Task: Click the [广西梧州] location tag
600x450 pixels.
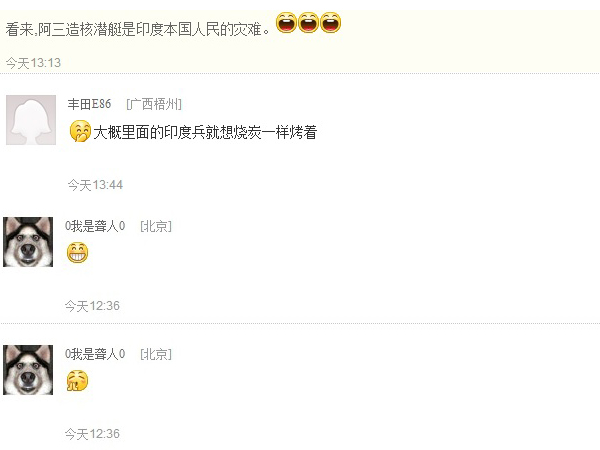Action: [x=154, y=104]
